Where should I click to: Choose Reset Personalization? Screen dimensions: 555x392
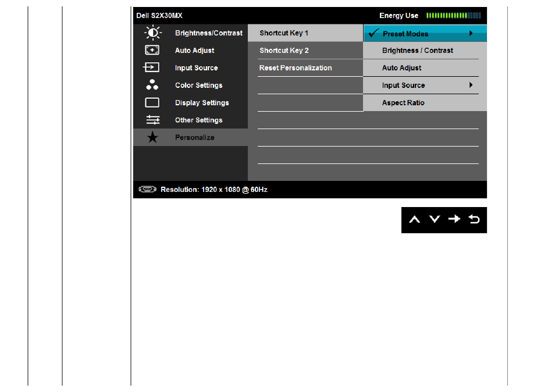click(x=305, y=67)
